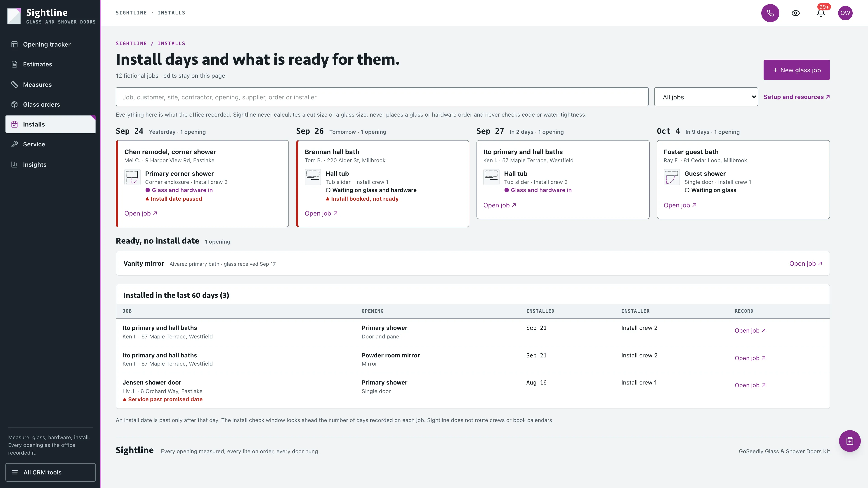Click the floating clipboard icon button
The image size is (868, 488).
pyautogui.click(x=849, y=441)
